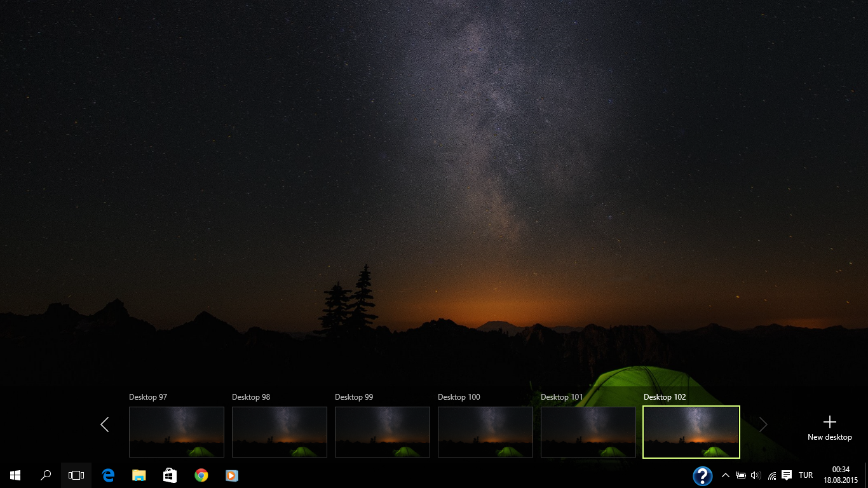Switch to Desktop 98 thumbnail
Viewport: 868px width, 488px height.
(280, 432)
